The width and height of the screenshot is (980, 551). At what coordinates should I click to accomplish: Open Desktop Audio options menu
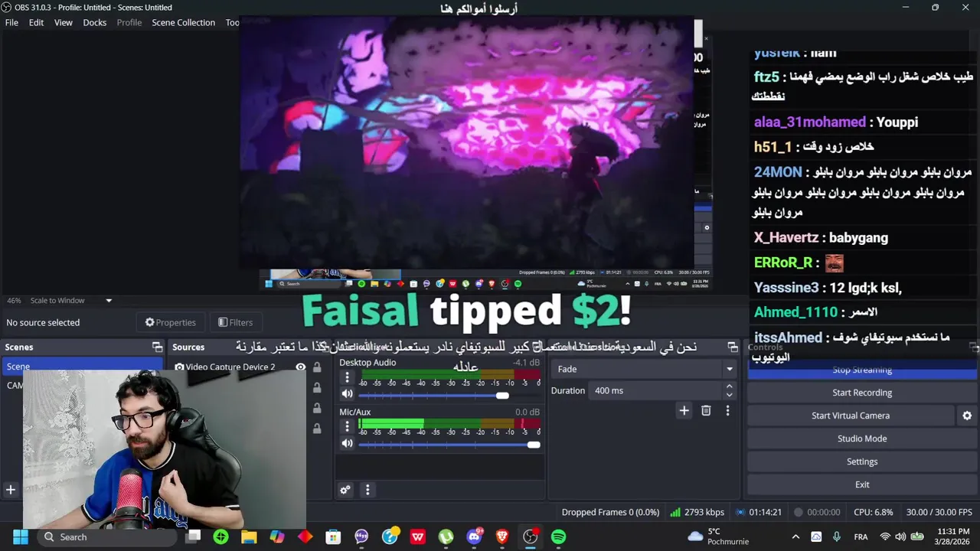click(x=347, y=377)
